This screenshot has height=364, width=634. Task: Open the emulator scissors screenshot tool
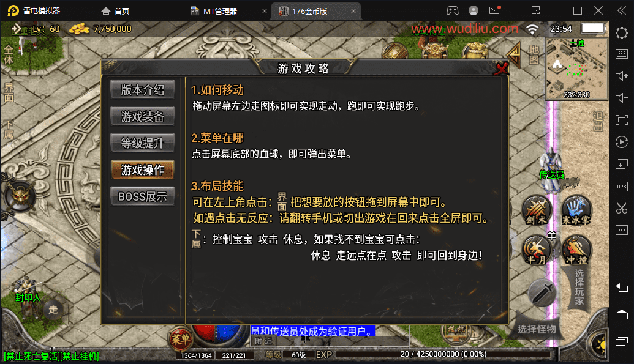pos(622,209)
